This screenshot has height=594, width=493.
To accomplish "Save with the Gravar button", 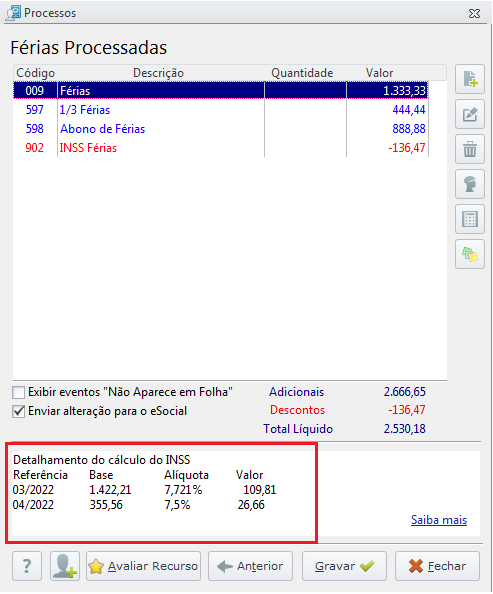I will [x=344, y=566].
